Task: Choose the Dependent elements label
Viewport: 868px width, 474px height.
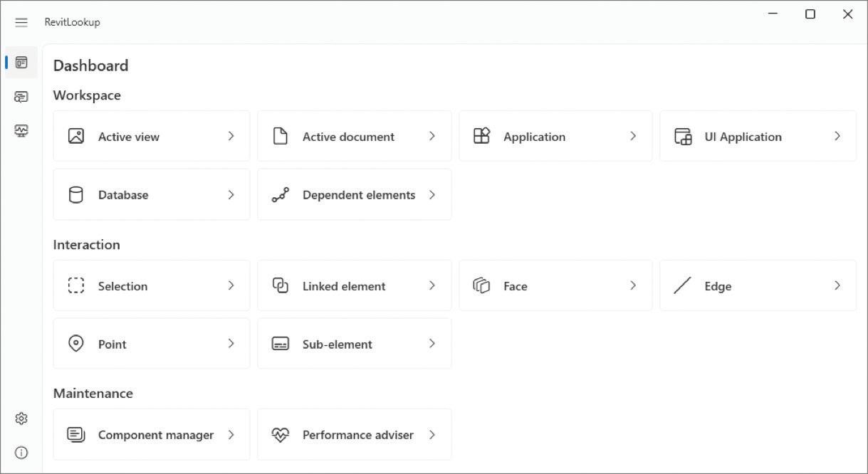Action: 359,195
